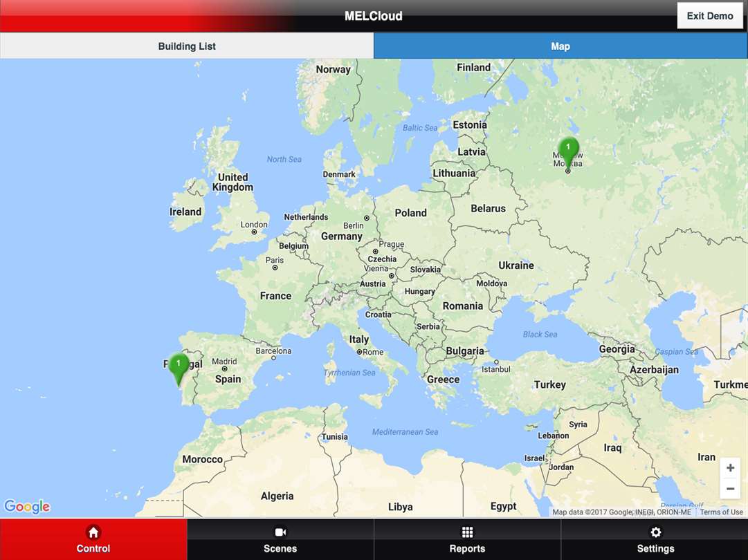Click the Berlin city label
Screen dimensions: 748x560
tap(353, 225)
